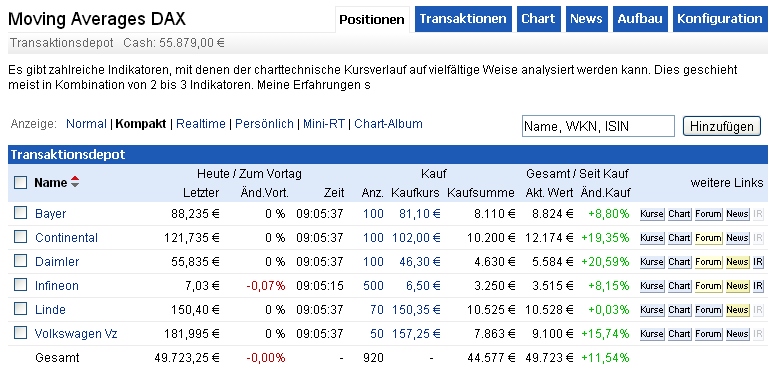Viewport: 777px width, 374px height.
Task: Check the Volkswagen Vz row checkbox
Action: pyautogui.click(x=20, y=333)
